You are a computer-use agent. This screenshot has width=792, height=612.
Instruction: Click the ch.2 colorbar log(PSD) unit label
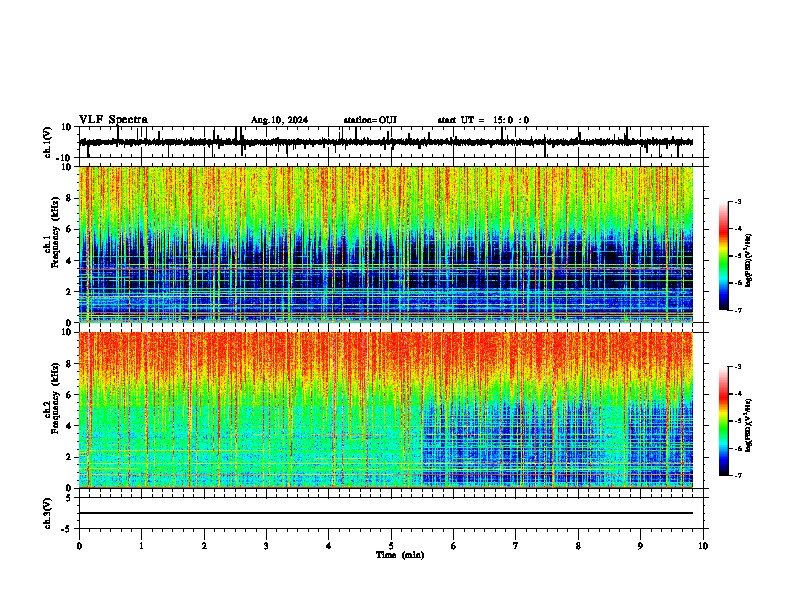(x=748, y=425)
